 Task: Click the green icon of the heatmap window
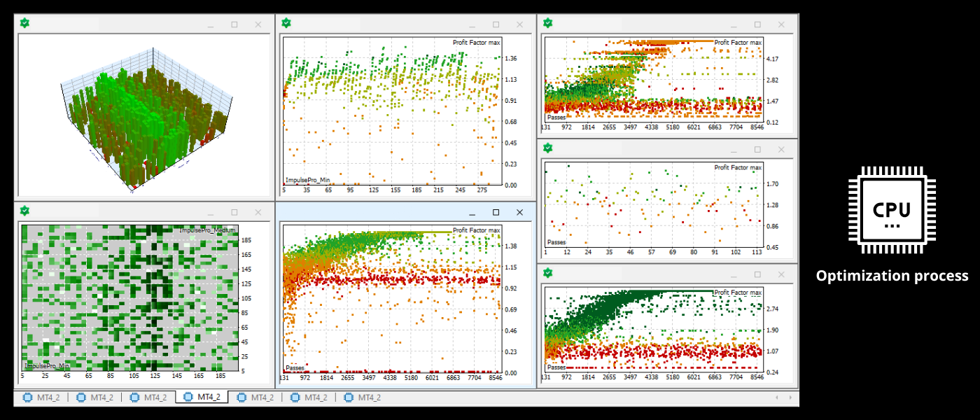click(x=24, y=211)
